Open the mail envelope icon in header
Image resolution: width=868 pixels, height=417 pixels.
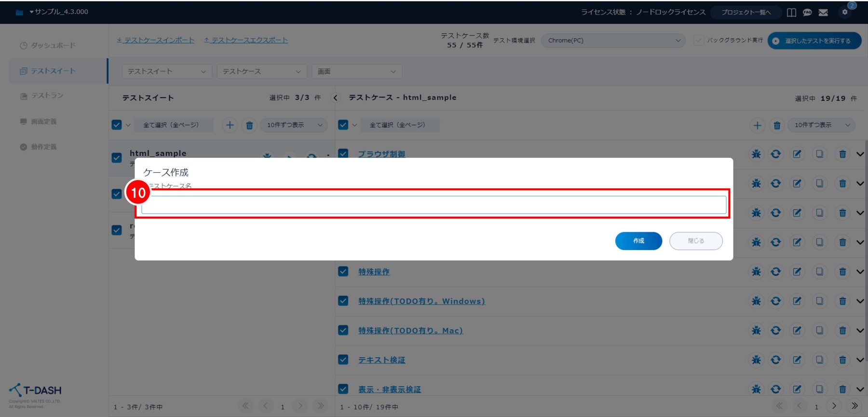pos(823,13)
